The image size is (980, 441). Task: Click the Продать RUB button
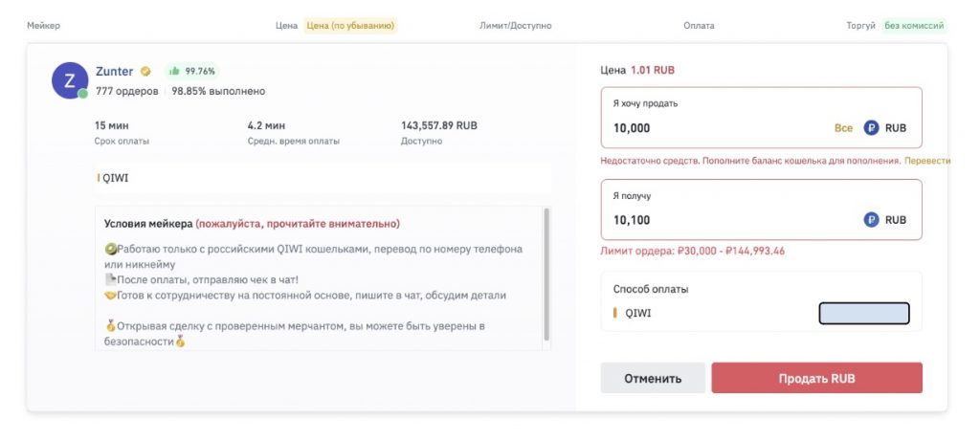pos(816,378)
